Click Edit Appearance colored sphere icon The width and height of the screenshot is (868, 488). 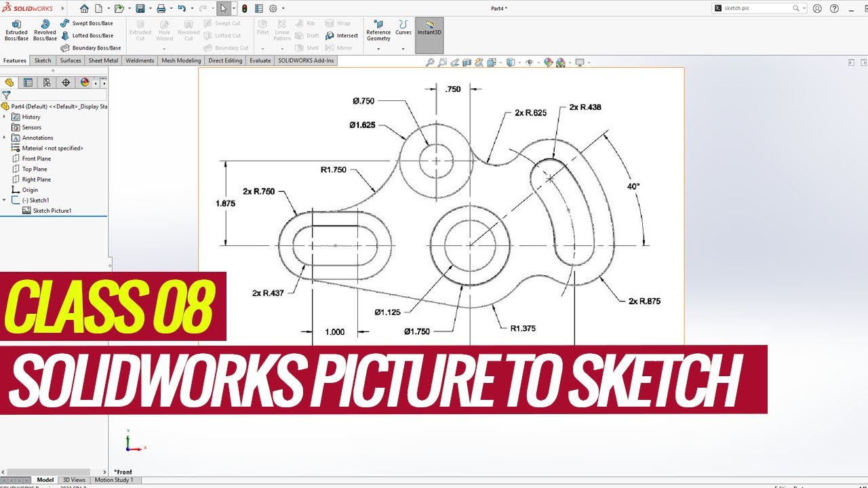click(549, 62)
